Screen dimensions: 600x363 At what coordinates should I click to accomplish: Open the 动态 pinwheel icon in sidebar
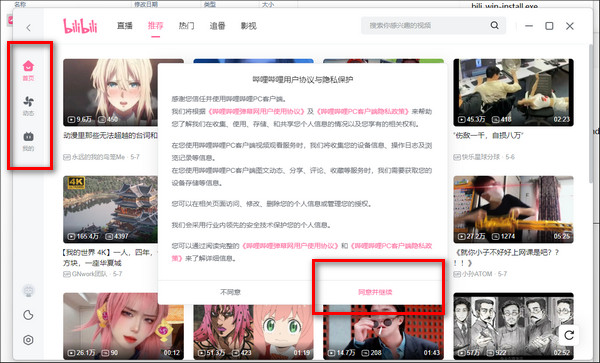28,106
